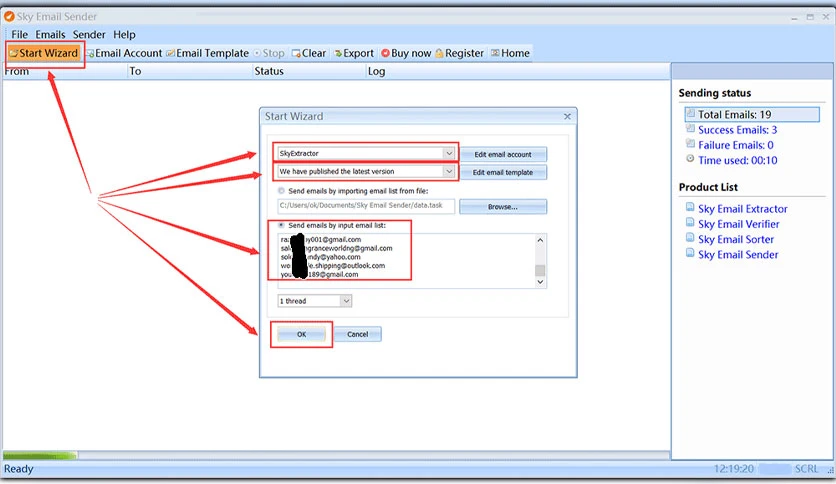836x484 pixels.
Task: Click the outlook.com email line in list
Action: pyautogui.click(x=333, y=265)
